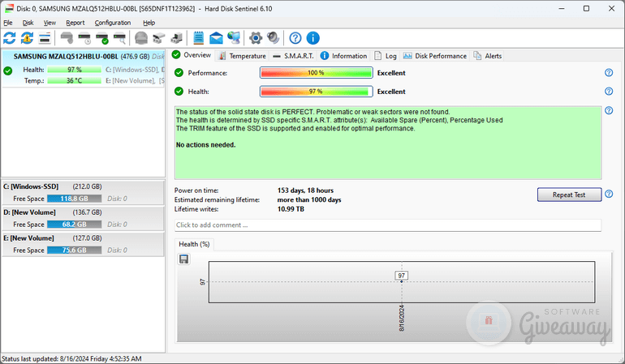Click the floppy save icon above chart

point(183,259)
